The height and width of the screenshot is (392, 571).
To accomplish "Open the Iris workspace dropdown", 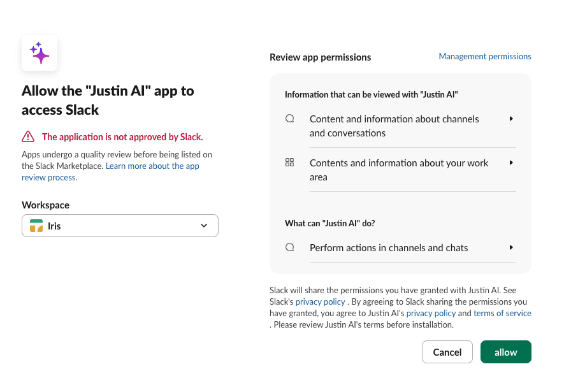I will (x=120, y=226).
